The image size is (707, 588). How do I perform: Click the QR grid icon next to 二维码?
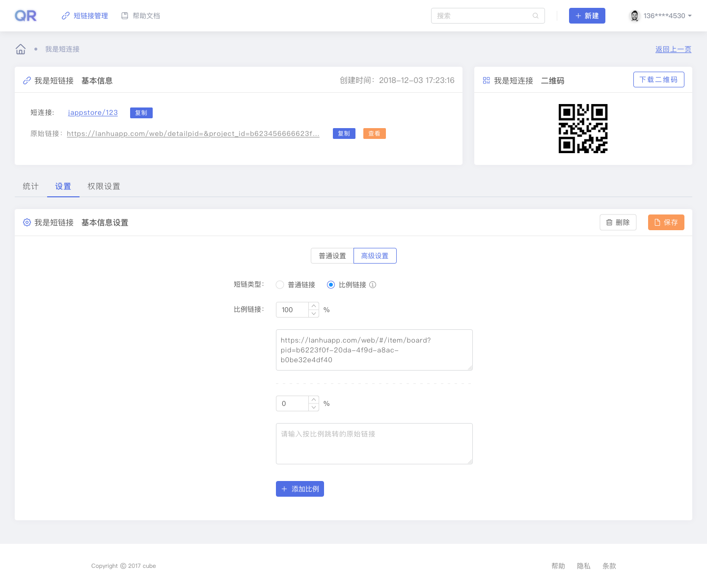486,80
